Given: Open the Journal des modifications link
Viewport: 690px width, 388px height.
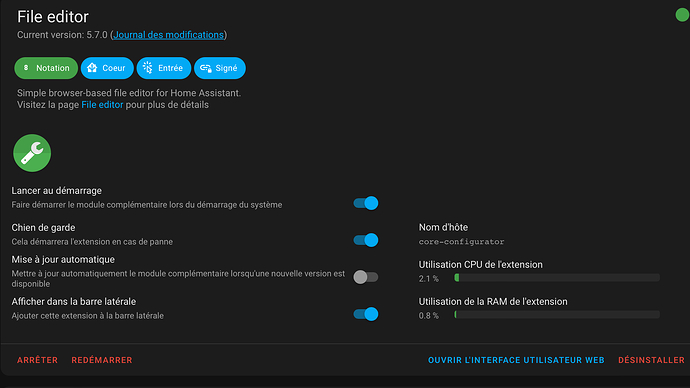Looking at the screenshot, I should (169, 35).
